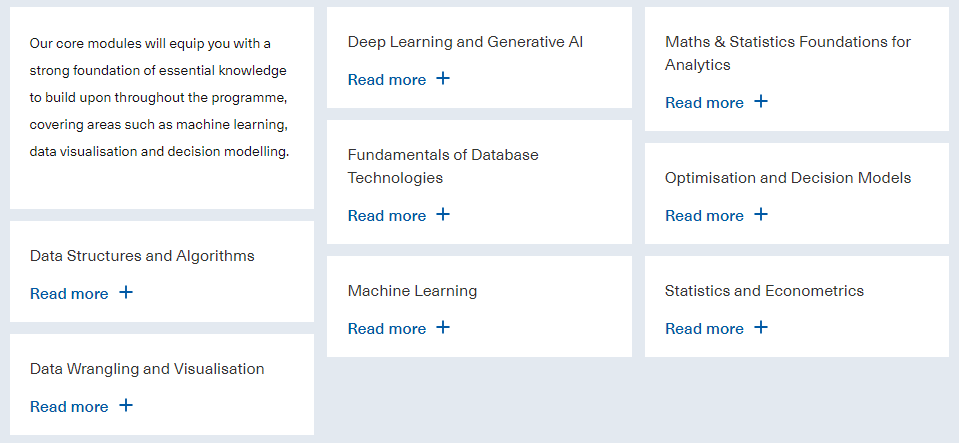Click plus icon beside Deep Learning and Generative AI
Viewport: 959px width, 443px height.
click(443, 78)
